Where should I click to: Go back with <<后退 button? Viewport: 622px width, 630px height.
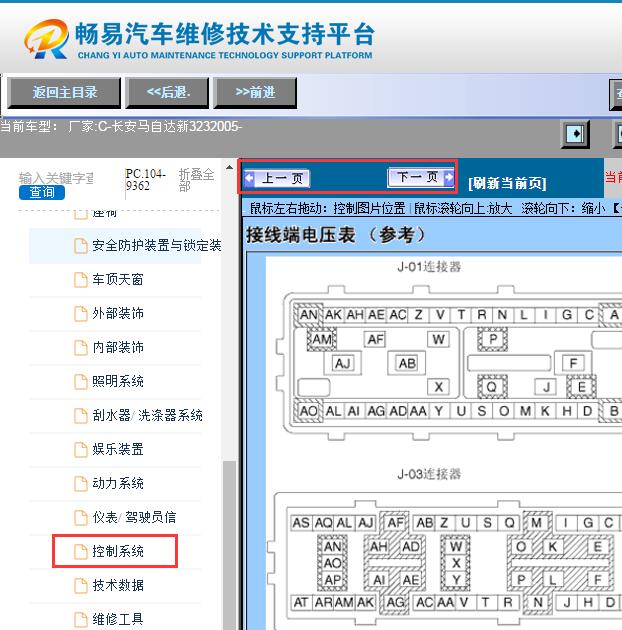pyautogui.click(x=167, y=93)
